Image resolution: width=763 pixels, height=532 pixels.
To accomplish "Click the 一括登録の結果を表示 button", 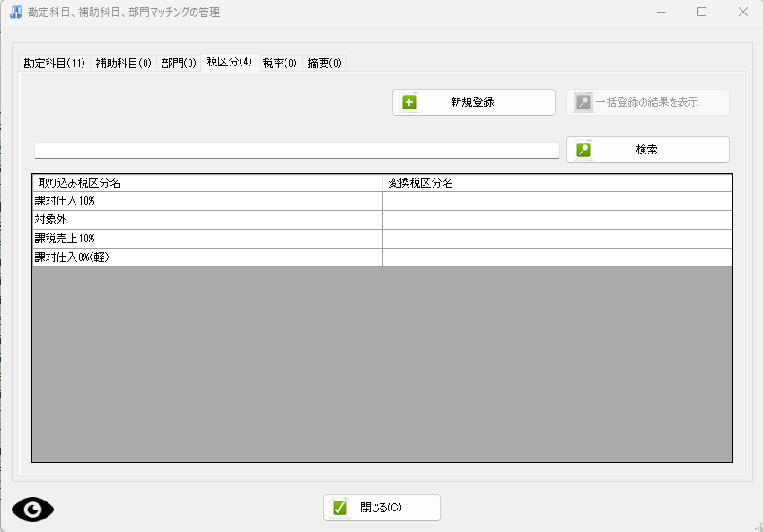I will tap(648, 102).
